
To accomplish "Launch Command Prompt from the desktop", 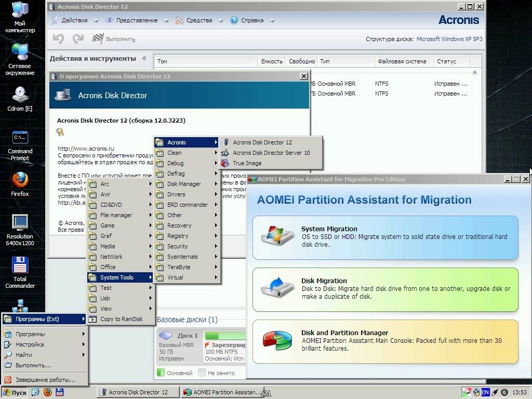I will (x=20, y=146).
